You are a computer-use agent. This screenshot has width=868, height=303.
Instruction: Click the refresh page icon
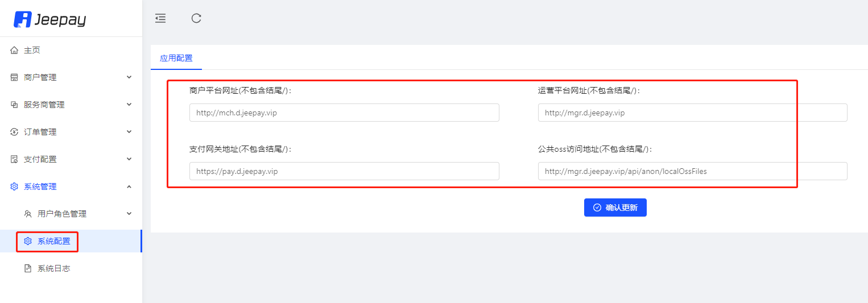click(x=196, y=18)
